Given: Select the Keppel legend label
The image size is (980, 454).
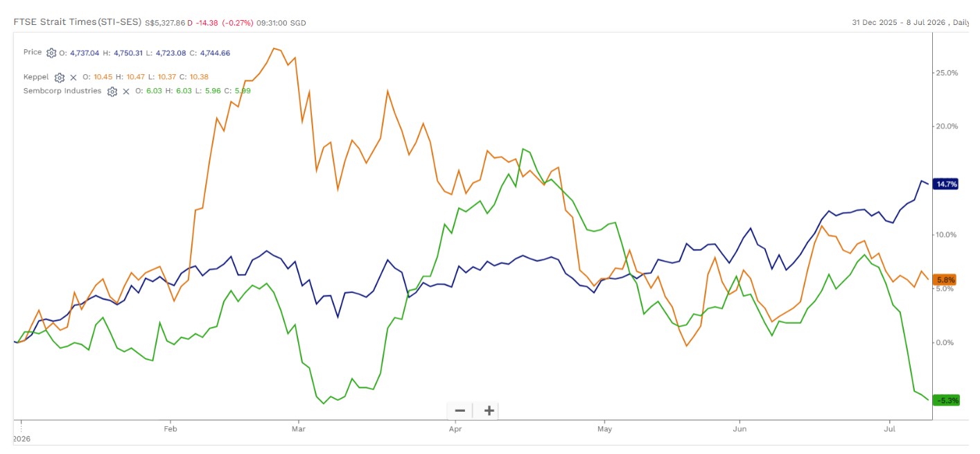Looking at the screenshot, I should [x=36, y=77].
